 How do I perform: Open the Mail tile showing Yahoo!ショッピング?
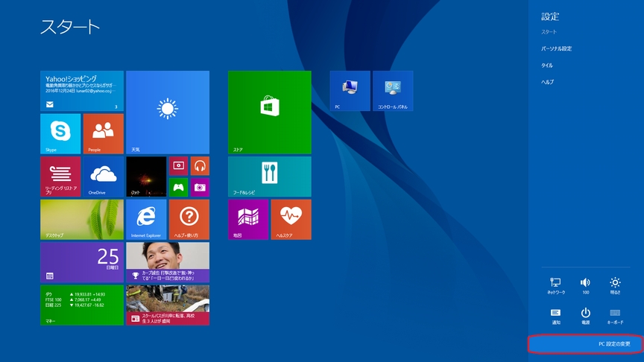pyautogui.click(x=82, y=91)
